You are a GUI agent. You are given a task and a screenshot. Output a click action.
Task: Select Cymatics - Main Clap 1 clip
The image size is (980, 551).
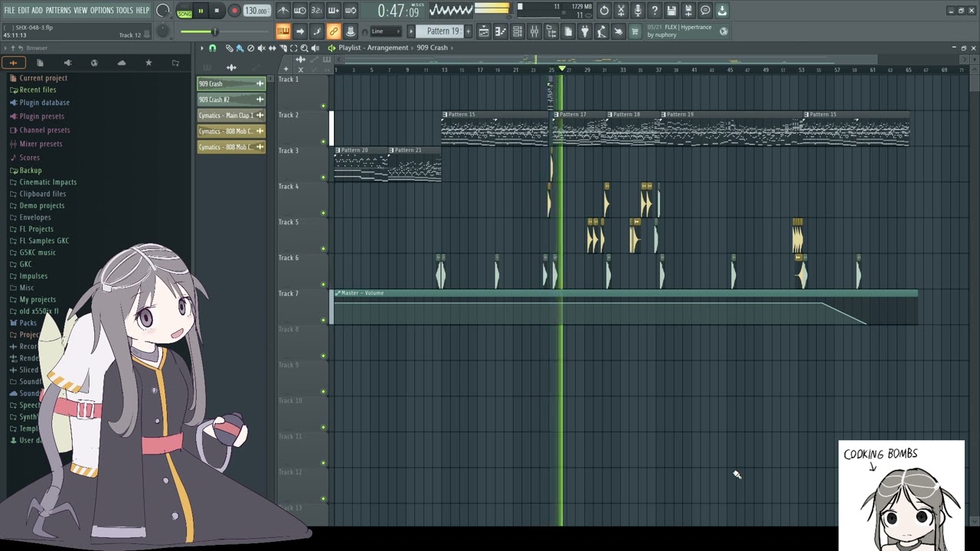point(231,116)
